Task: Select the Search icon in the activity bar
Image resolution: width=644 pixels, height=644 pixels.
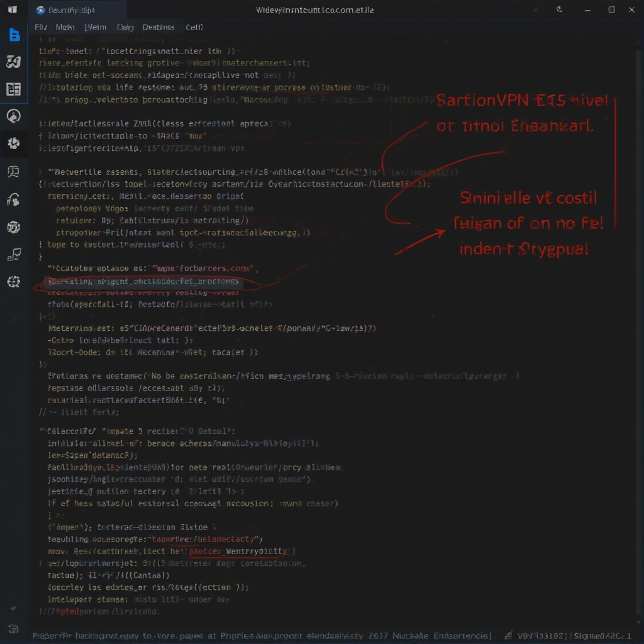Action: pyautogui.click(x=14, y=61)
